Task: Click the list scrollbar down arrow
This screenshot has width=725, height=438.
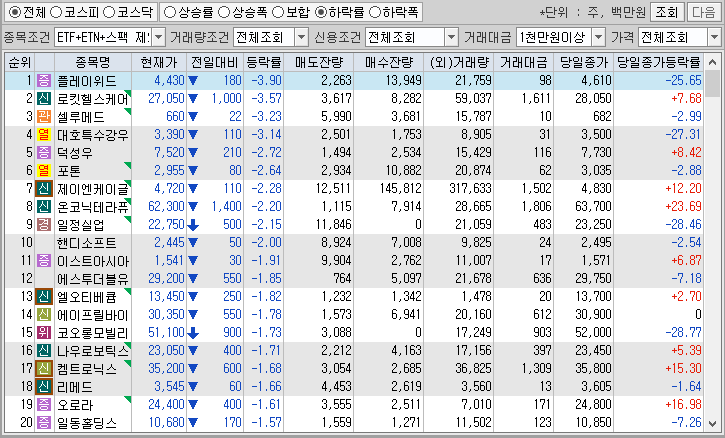Action: point(712,424)
